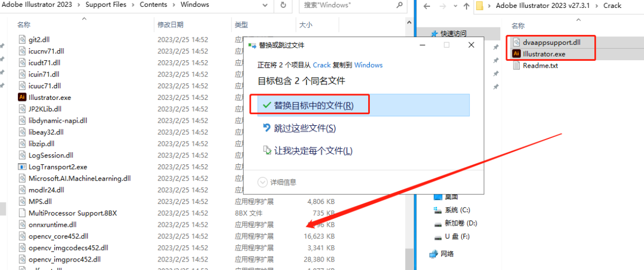Viewport: 644px width, 270px height.
Task: Click the MPS.dll file icon
Action: 22,201
